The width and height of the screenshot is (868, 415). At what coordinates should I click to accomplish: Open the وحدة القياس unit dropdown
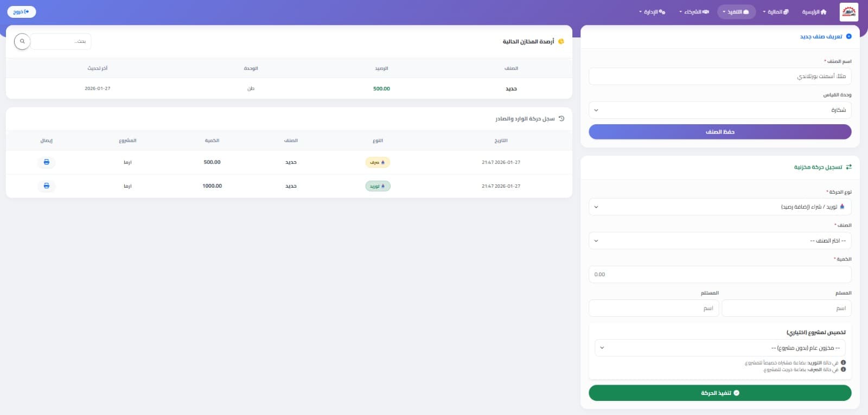click(x=720, y=110)
